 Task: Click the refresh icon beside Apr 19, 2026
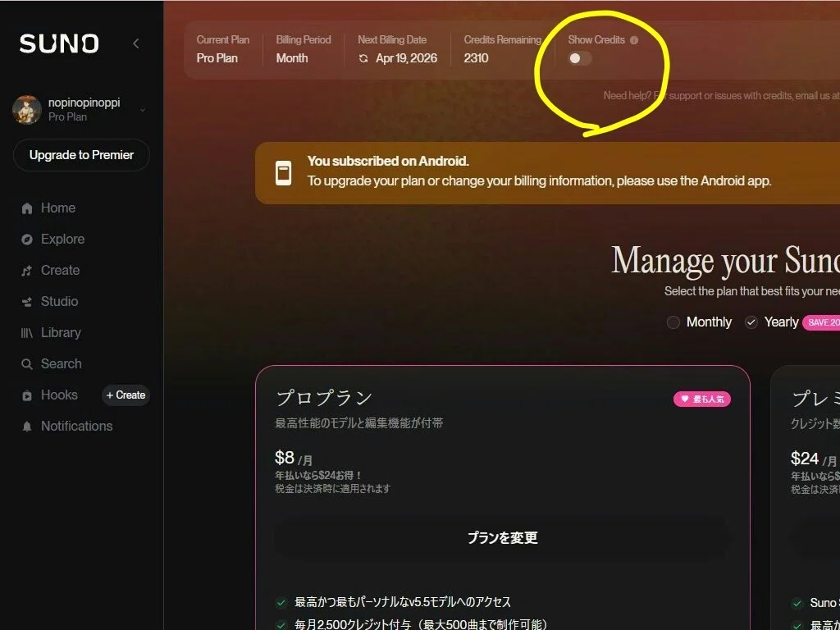(x=363, y=58)
